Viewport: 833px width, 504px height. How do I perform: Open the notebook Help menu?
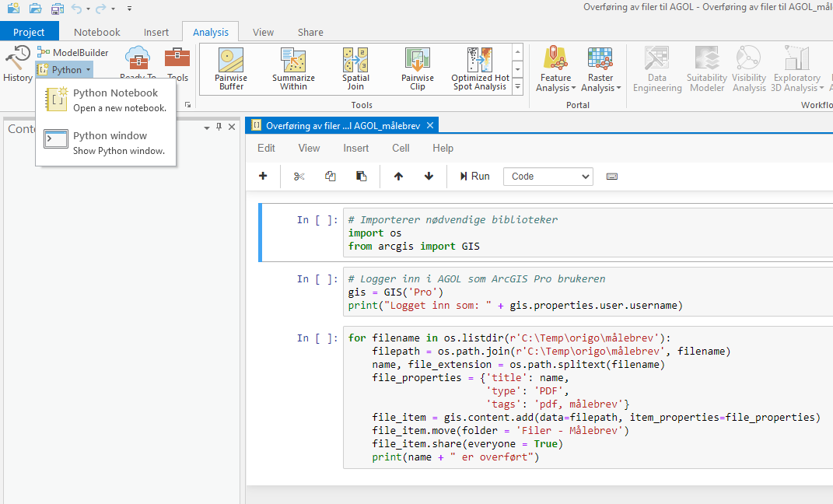pos(443,149)
